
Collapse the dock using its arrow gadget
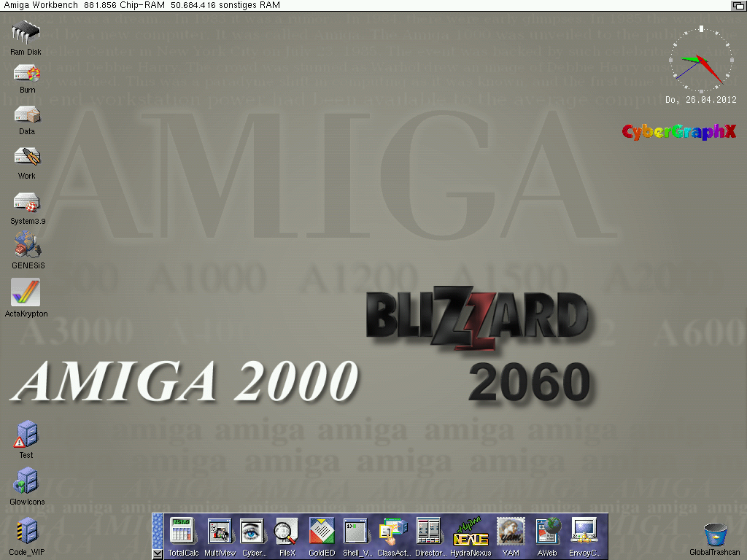[x=158, y=554]
